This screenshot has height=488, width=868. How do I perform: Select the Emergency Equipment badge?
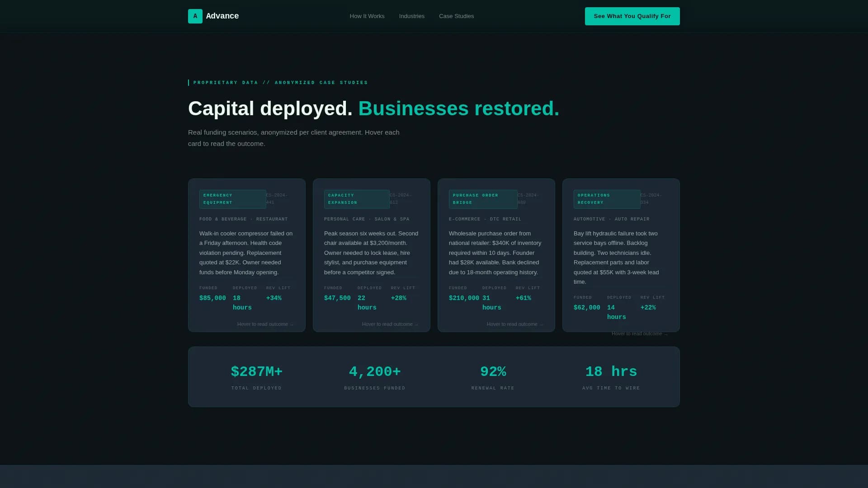click(232, 199)
